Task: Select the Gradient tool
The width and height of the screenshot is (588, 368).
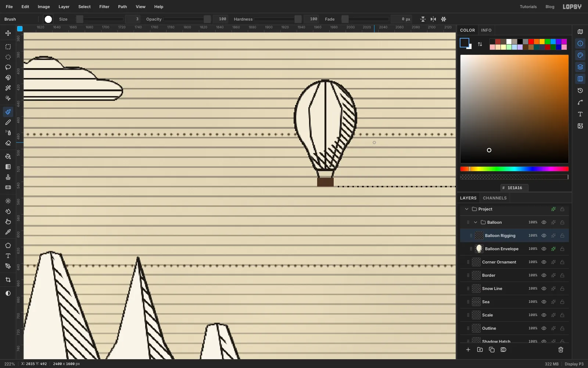Action: [x=8, y=167]
